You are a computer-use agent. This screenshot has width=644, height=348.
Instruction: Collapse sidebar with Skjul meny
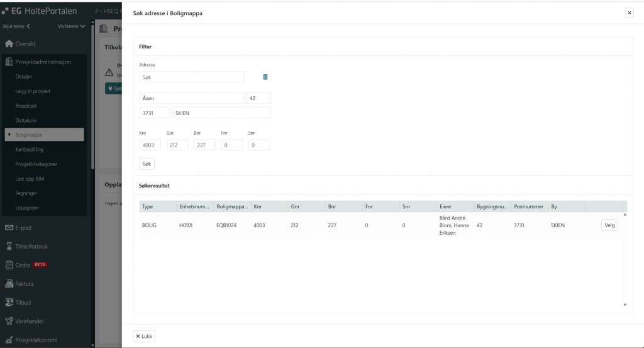[x=17, y=26]
